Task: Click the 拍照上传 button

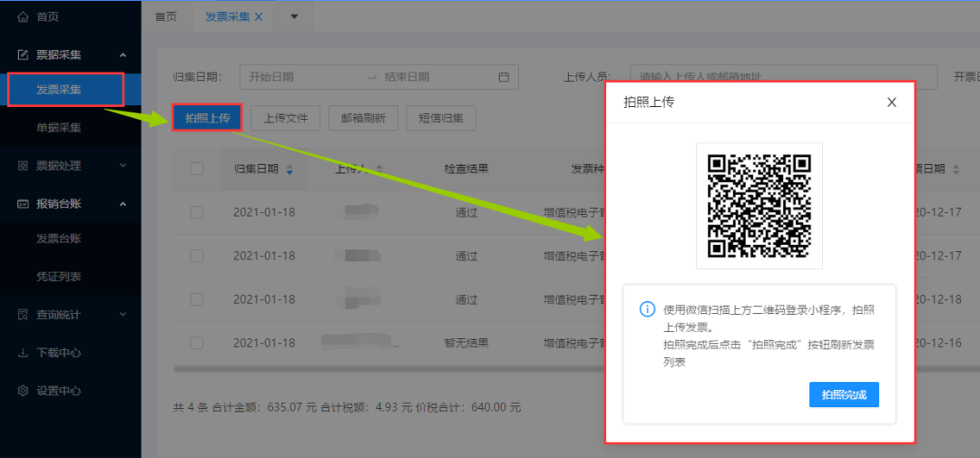Action: (x=208, y=118)
